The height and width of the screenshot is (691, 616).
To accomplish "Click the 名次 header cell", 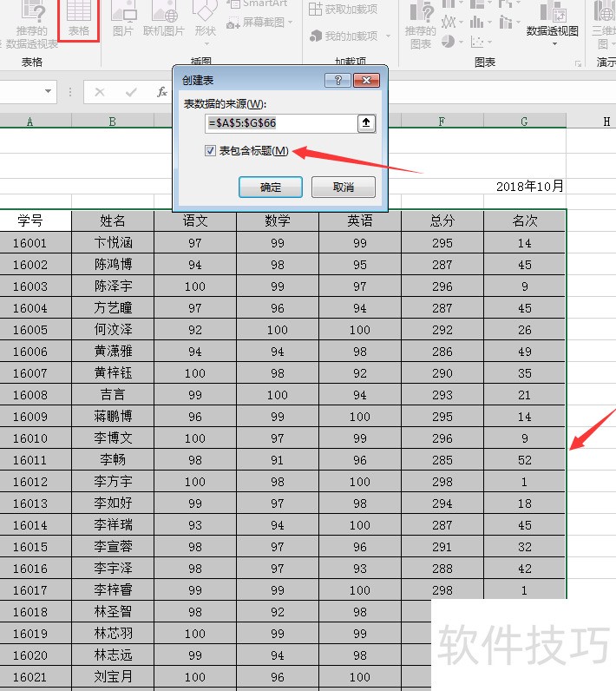I will click(524, 220).
